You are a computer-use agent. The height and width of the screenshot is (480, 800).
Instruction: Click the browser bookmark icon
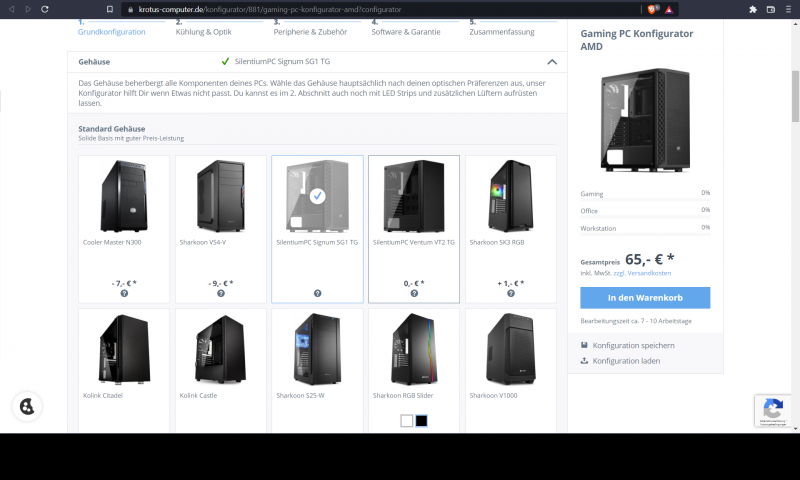pos(110,9)
